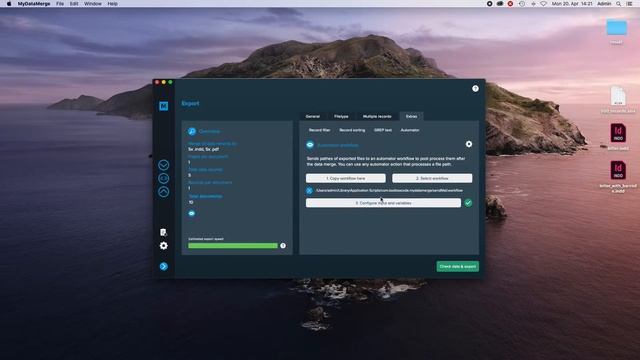Click the blue right-arrow circle at sidebar bottom

163,267
